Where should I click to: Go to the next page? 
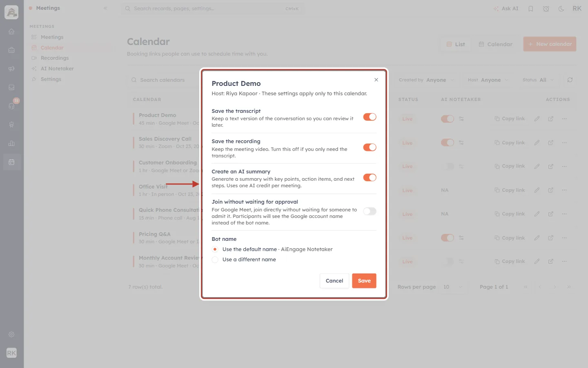[x=555, y=287]
